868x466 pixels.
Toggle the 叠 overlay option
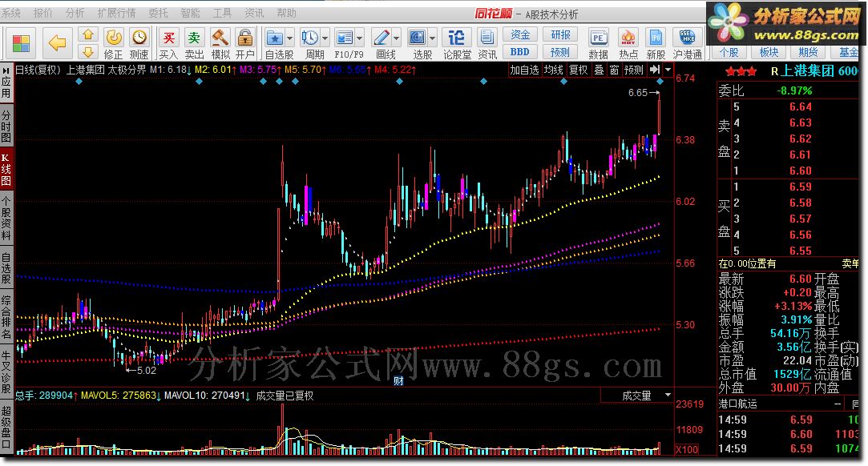[599, 70]
